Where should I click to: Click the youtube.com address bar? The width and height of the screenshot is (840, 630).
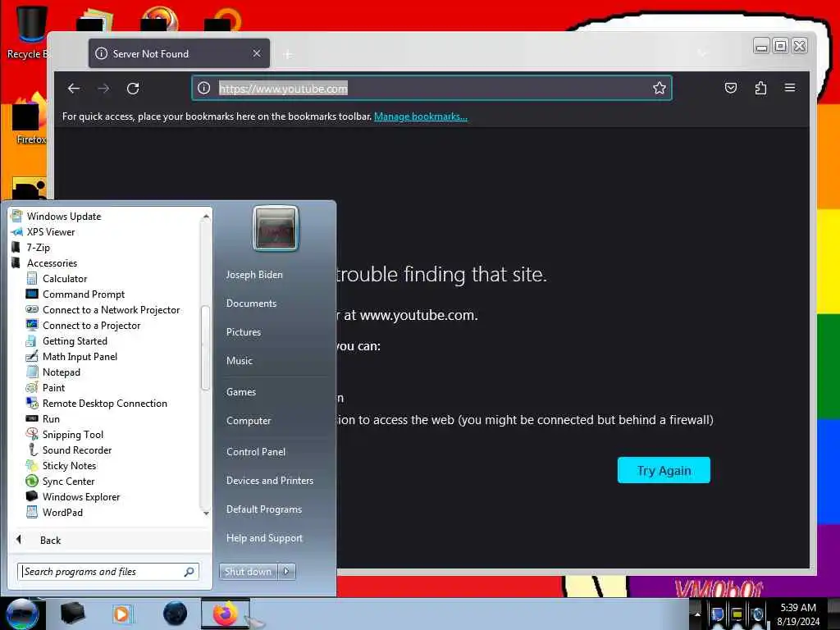click(431, 89)
